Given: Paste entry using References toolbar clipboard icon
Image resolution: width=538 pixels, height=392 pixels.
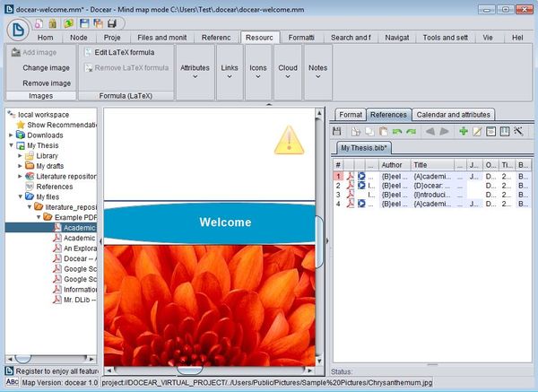Looking at the screenshot, I should pos(383,131).
